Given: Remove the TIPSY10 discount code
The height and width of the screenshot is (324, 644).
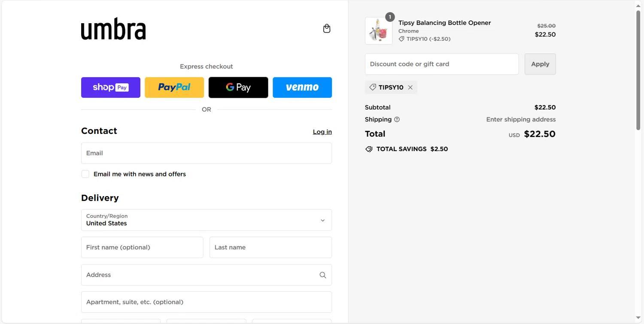Looking at the screenshot, I should (x=410, y=88).
